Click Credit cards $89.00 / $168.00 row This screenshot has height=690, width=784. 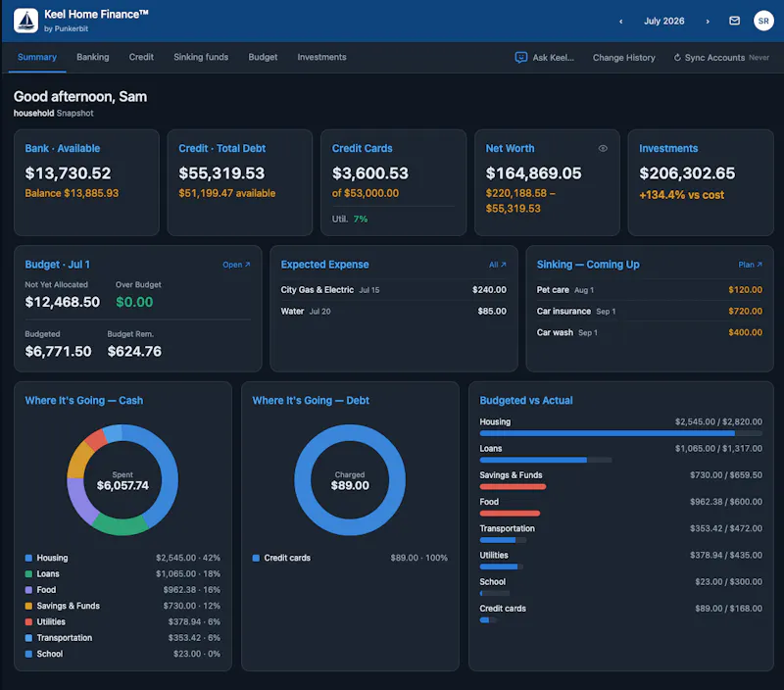click(620, 614)
